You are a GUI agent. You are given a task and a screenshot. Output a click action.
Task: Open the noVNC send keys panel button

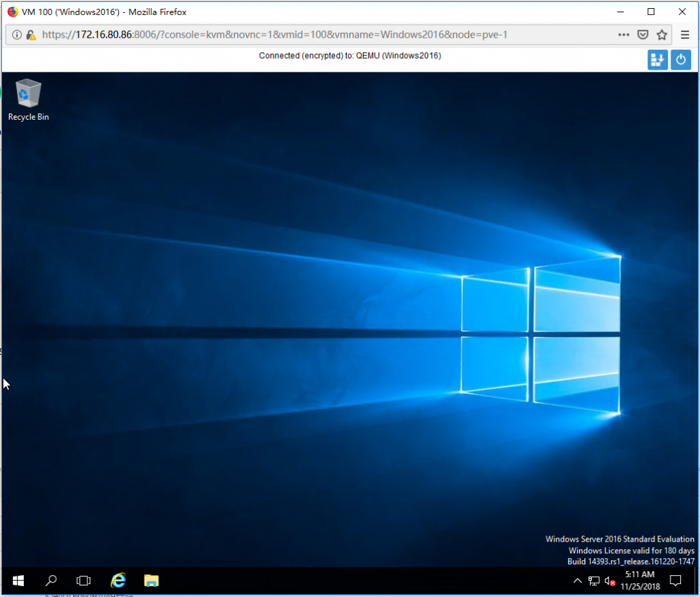coord(658,59)
